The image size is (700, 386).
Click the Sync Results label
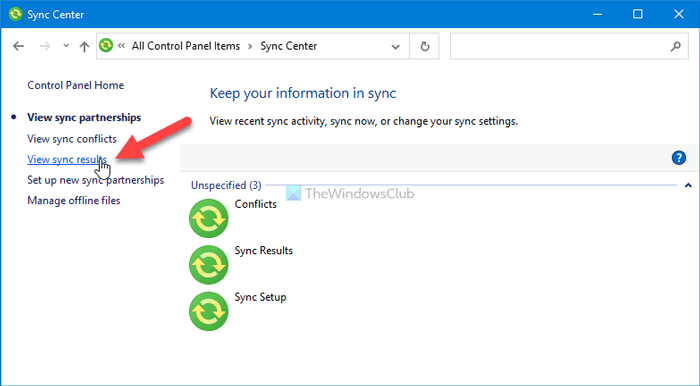(264, 250)
